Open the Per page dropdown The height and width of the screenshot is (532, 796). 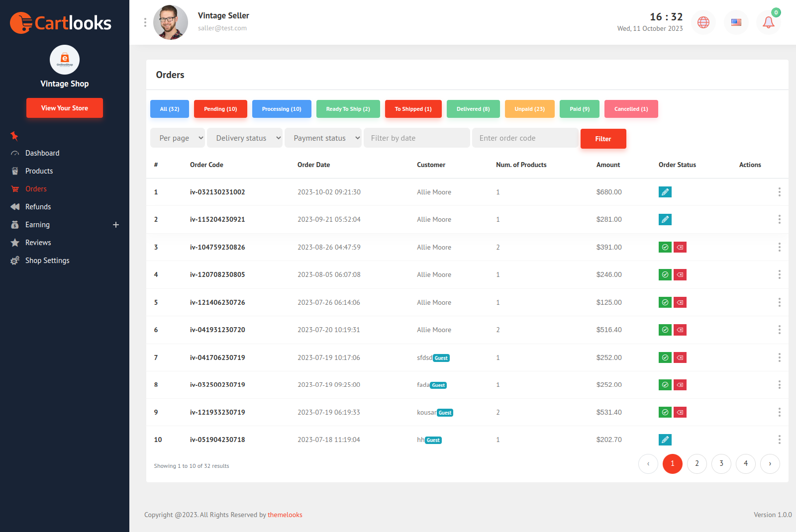coord(178,138)
